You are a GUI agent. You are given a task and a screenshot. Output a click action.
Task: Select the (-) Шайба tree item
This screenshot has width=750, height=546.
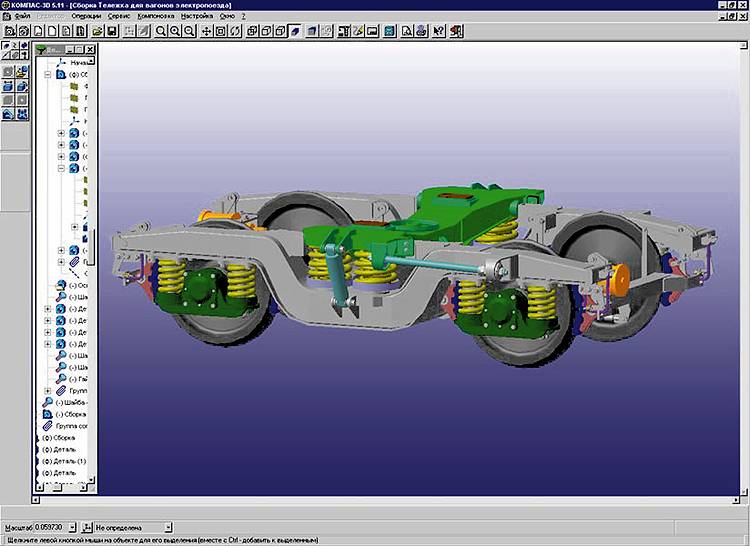click(72, 403)
